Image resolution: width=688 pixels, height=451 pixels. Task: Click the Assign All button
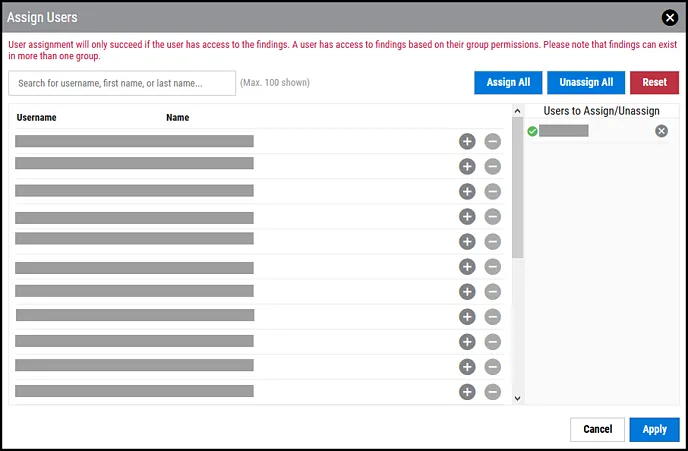[508, 82]
